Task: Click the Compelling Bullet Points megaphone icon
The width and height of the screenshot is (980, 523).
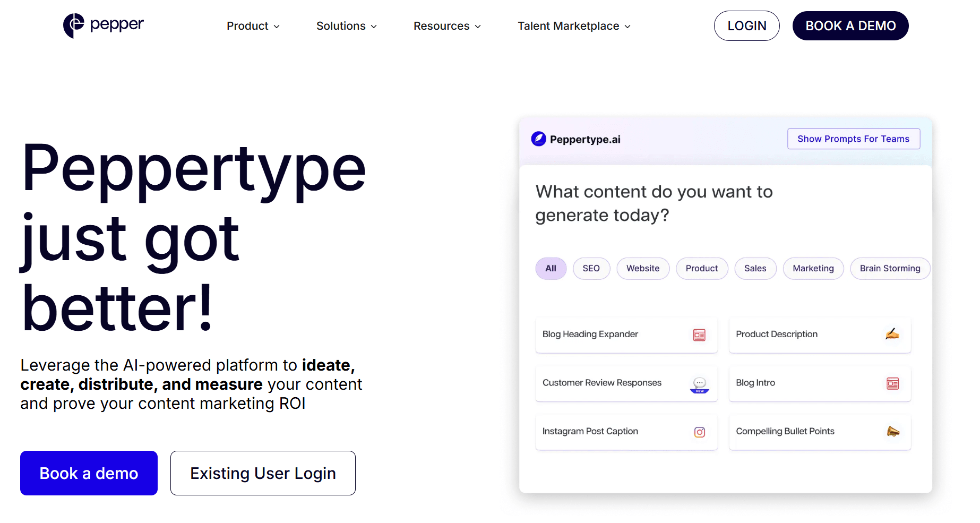Action: click(x=893, y=431)
